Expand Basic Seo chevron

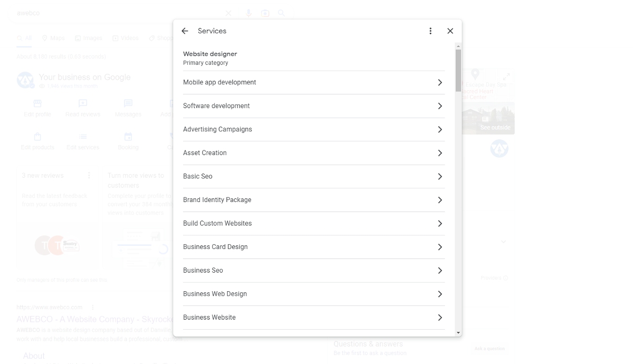click(440, 176)
